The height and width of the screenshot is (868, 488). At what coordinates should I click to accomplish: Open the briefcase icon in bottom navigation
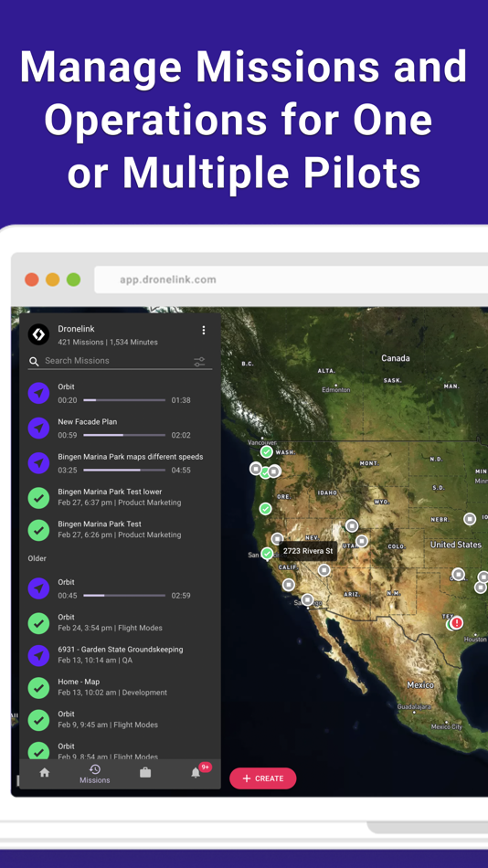click(145, 772)
